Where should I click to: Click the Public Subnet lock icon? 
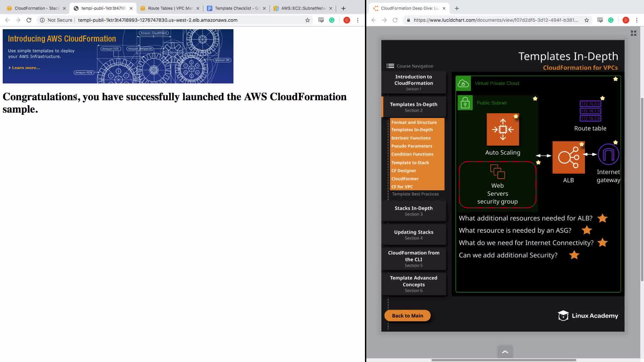(x=465, y=103)
